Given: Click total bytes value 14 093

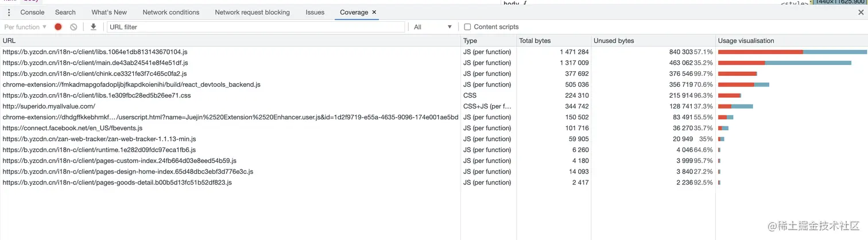Looking at the screenshot, I should click(579, 172).
